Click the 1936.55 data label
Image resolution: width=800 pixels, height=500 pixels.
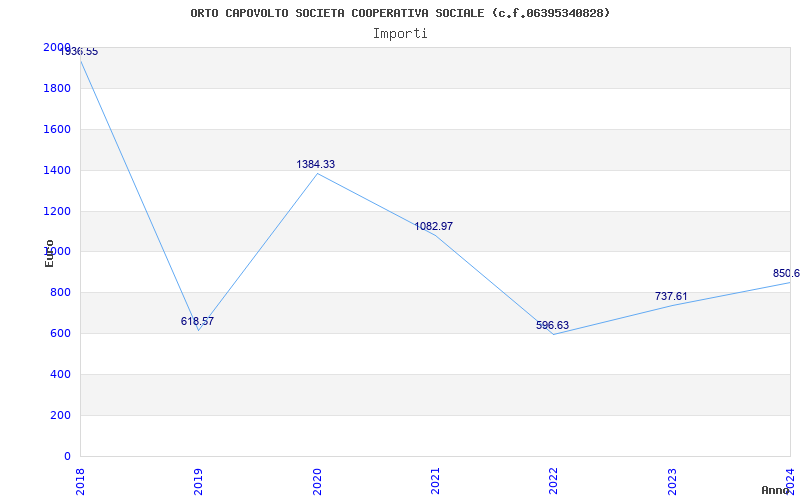79,52
